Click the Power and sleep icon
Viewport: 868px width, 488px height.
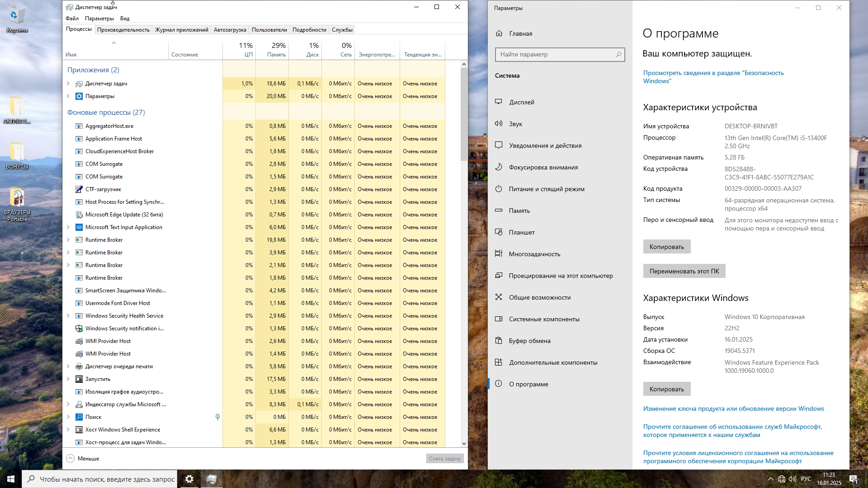[499, 188]
